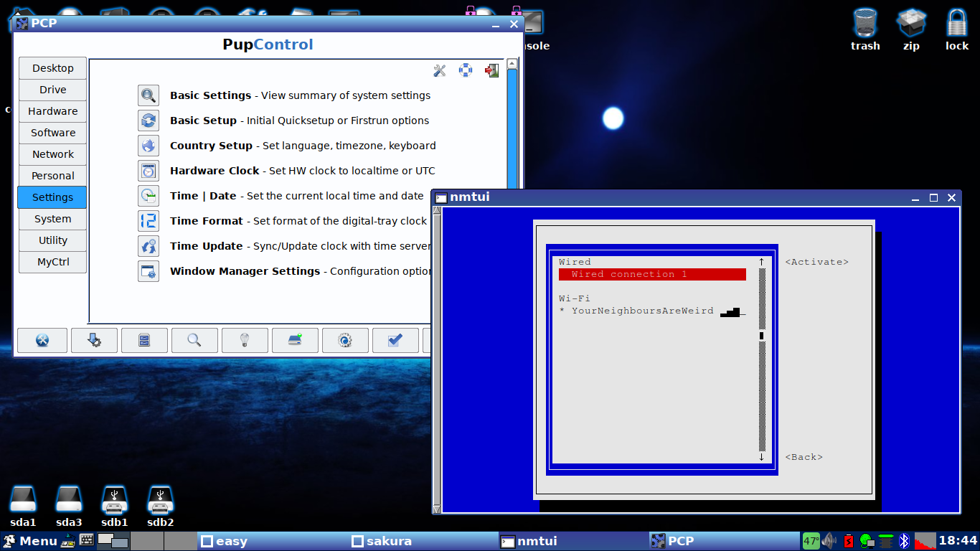Open Basic Settings magnifier icon
This screenshot has width=980, height=551.
(x=148, y=95)
